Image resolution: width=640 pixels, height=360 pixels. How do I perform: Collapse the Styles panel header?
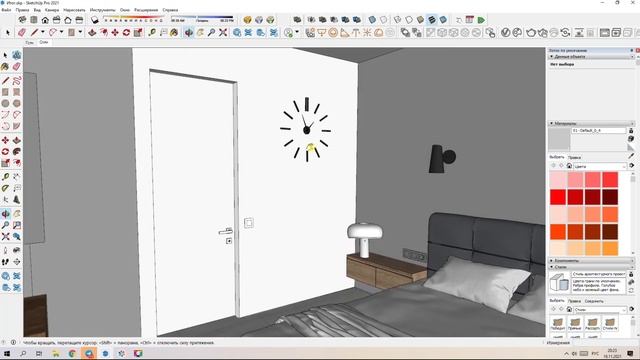pyautogui.click(x=592, y=267)
